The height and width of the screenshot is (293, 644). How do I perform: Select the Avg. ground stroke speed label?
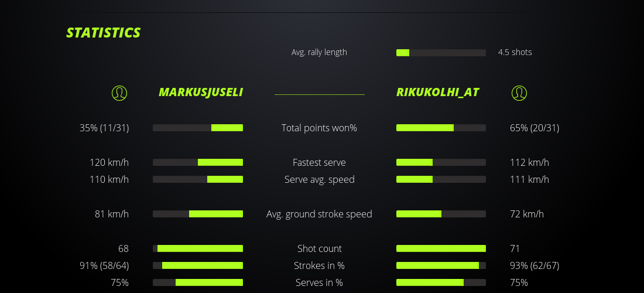coord(319,214)
